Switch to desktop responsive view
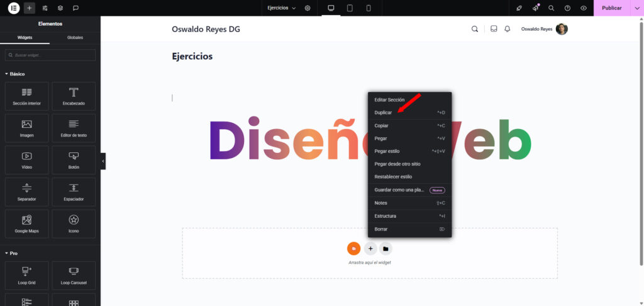 pyautogui.click(x=331, y=8)
